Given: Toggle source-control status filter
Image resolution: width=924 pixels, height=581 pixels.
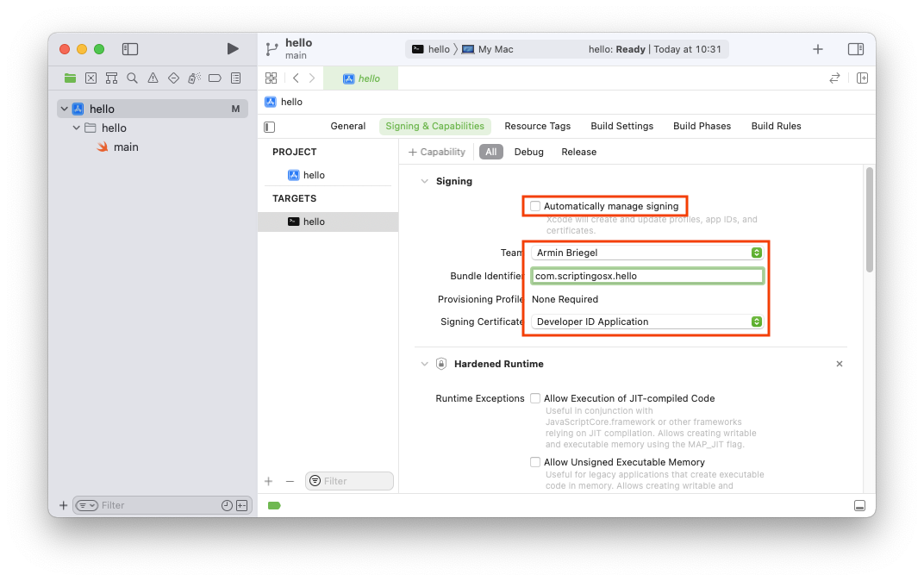Looking at the screenshot, I should tap(241, 505).
